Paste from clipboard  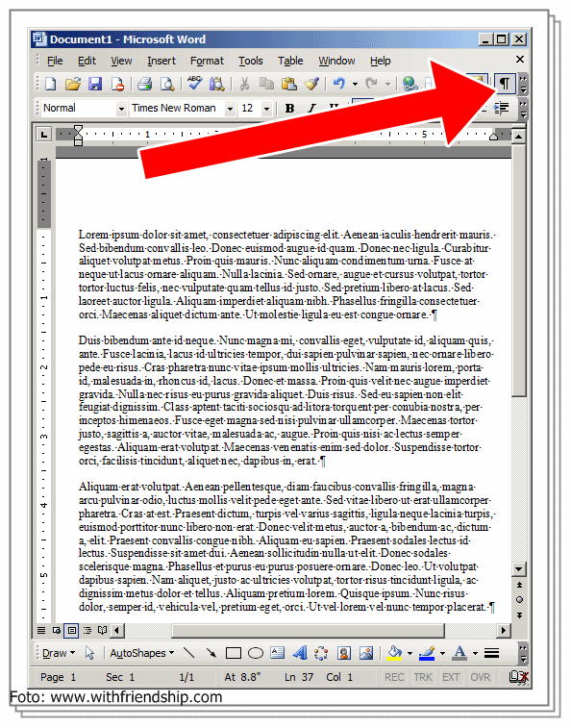[288, 84]
